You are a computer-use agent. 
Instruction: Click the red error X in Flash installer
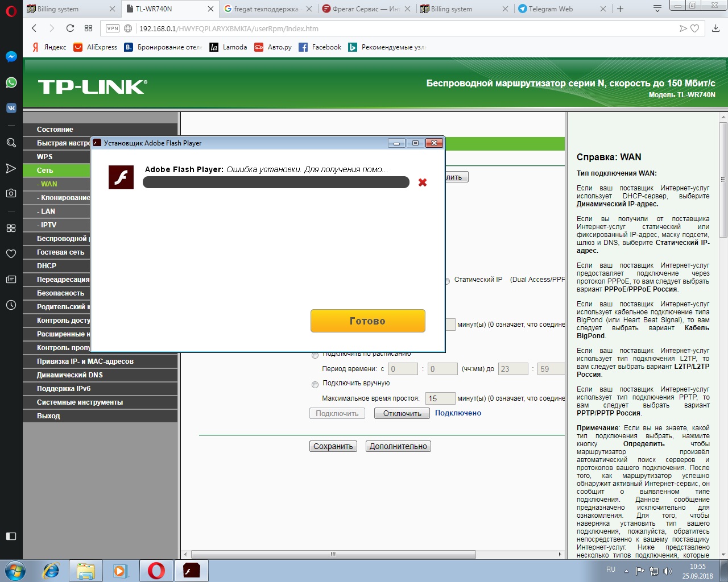point(423,182)
